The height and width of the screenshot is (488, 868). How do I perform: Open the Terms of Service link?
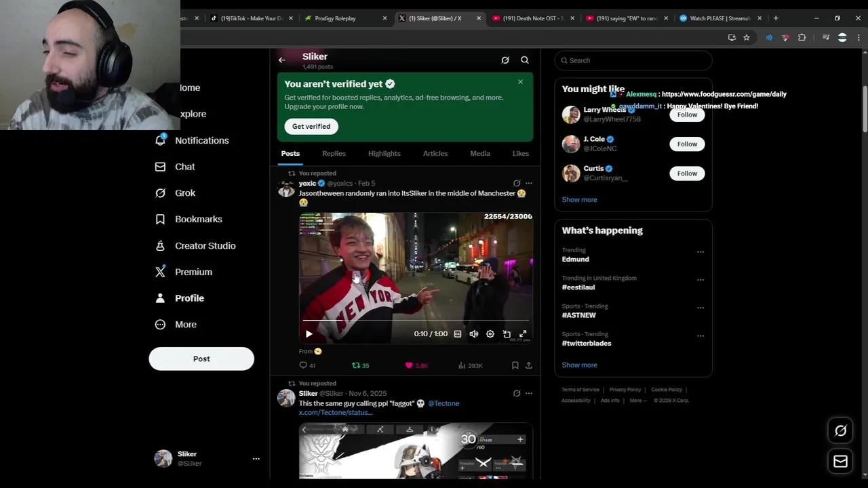(x=580, y=390)
